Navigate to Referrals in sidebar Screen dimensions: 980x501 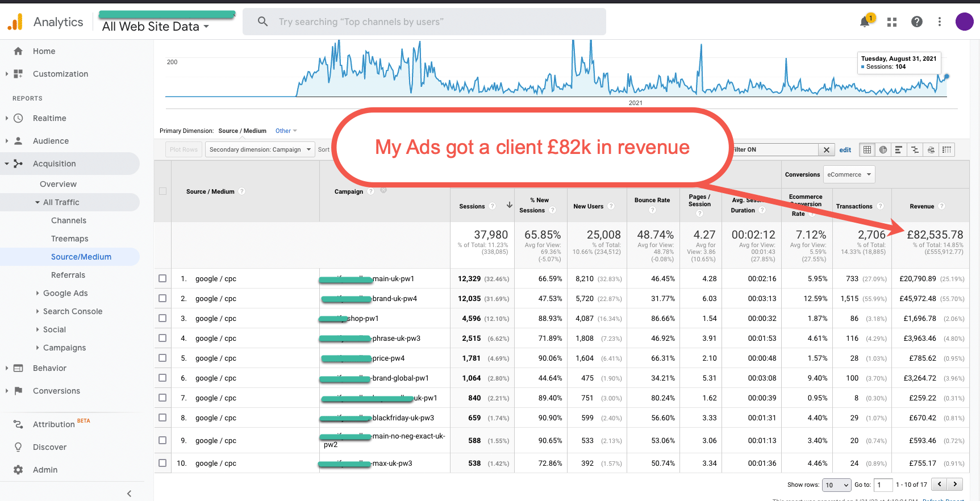pos(68,275)
